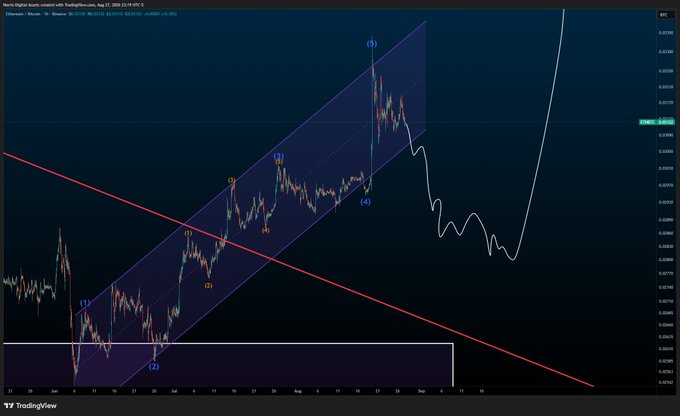Click the TradingView logo
Screen dimensions: 680x416
coord(30,406)
